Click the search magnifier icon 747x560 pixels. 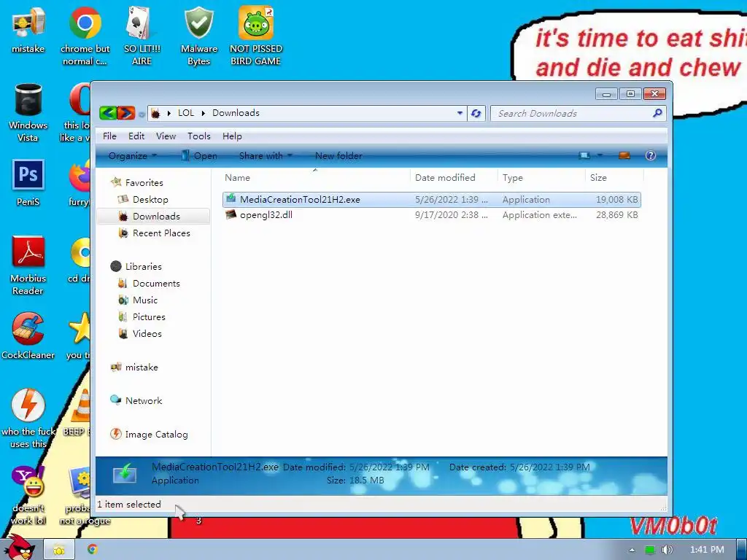click(x=657, y=113)
